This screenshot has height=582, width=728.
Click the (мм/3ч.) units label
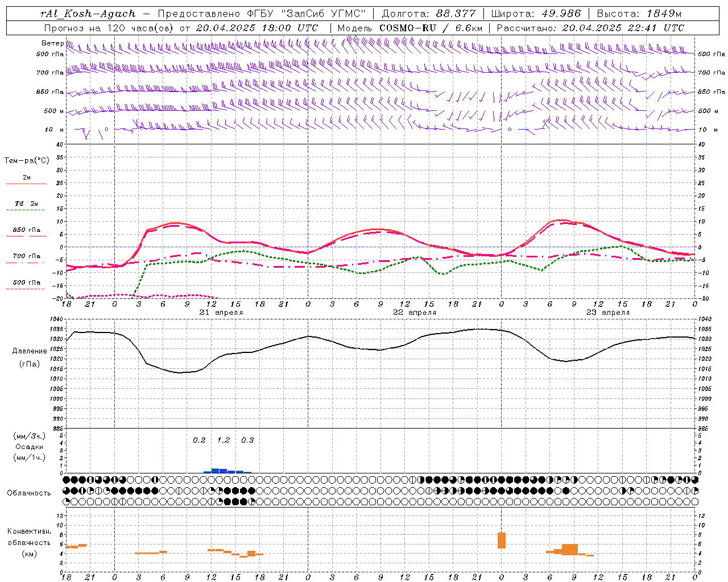click(x=29, y=436)
